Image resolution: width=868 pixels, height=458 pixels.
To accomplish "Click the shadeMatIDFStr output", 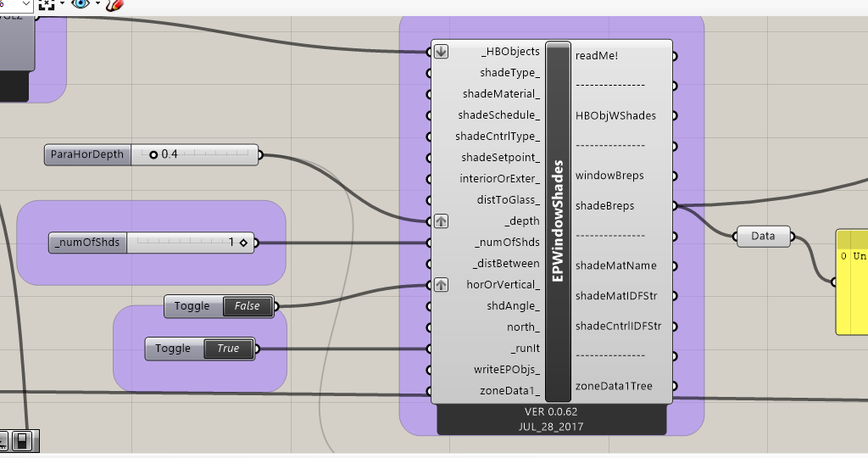I will click(x=616, y=296).
